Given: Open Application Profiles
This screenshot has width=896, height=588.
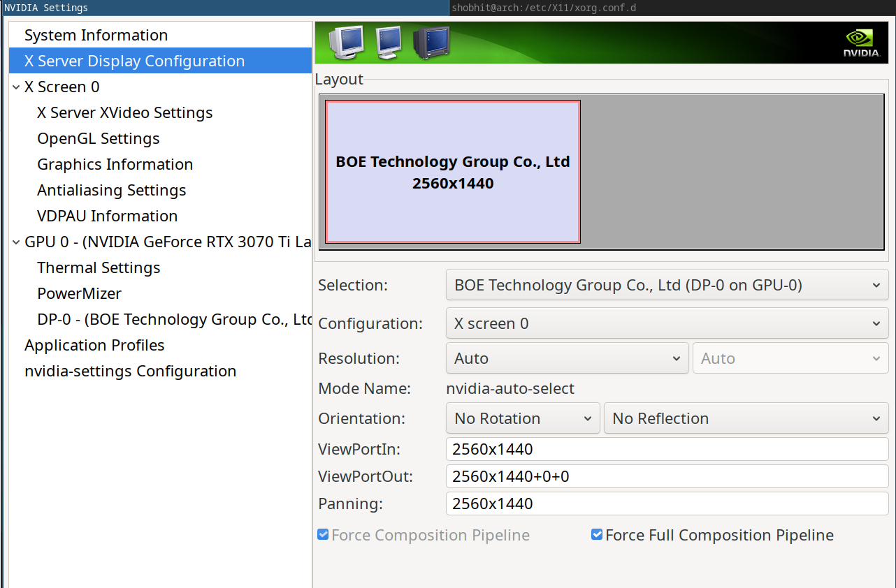Looking at the screenshot, I should [x=94, y=345].
